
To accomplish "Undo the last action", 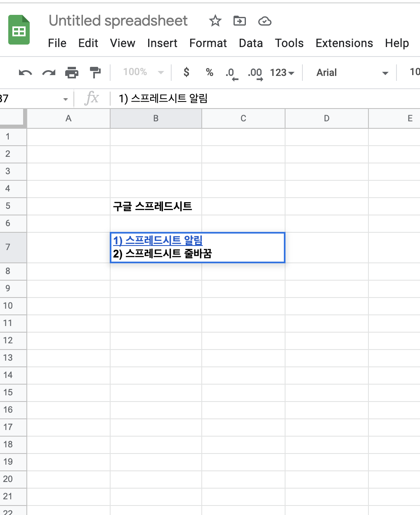I will (x=25, y=73).
